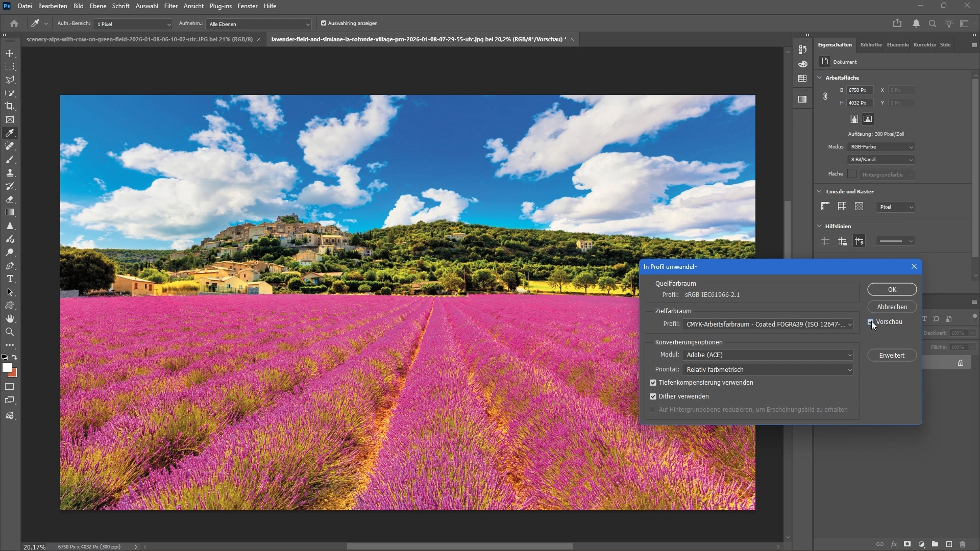This screenshot has width=980, height=551.
Task: Select the Hand tool
Action: pyautogui.click(x=10, y=319)
